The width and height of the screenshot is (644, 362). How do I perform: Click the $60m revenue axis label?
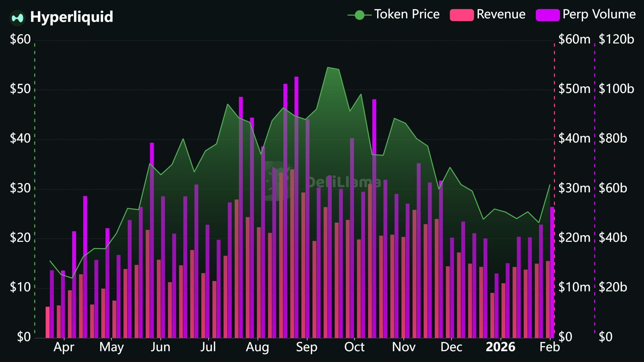tap(574, 39)
